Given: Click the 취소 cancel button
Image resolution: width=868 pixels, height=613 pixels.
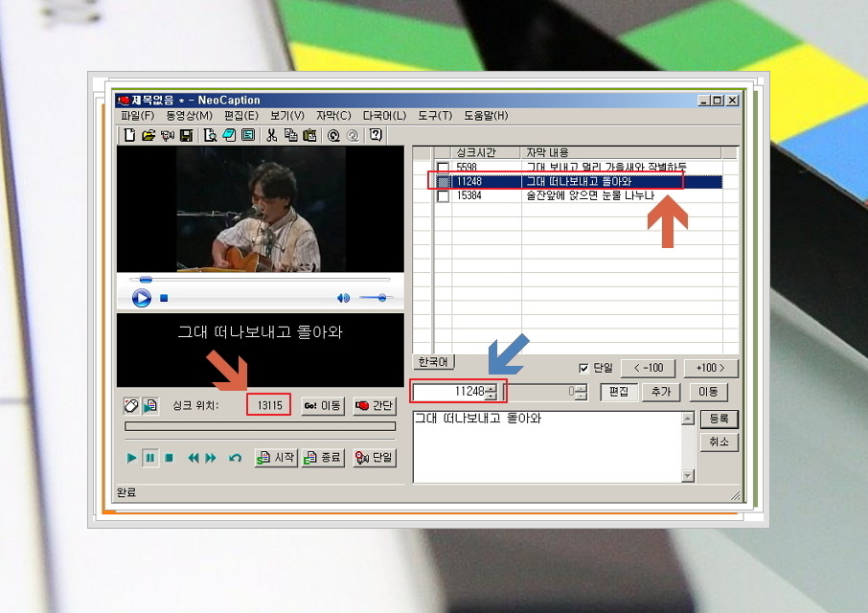Looking at the screenshot, I should pos(720,443).
